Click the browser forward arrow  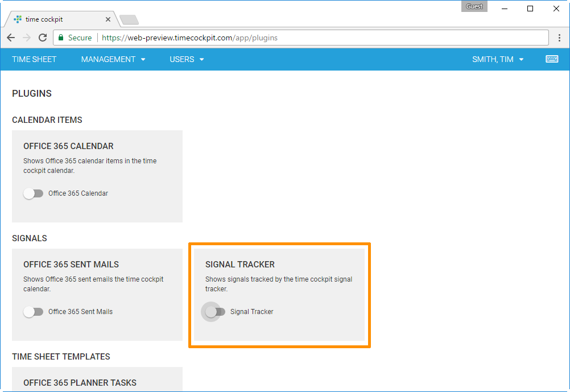click(x=27, y=38)
